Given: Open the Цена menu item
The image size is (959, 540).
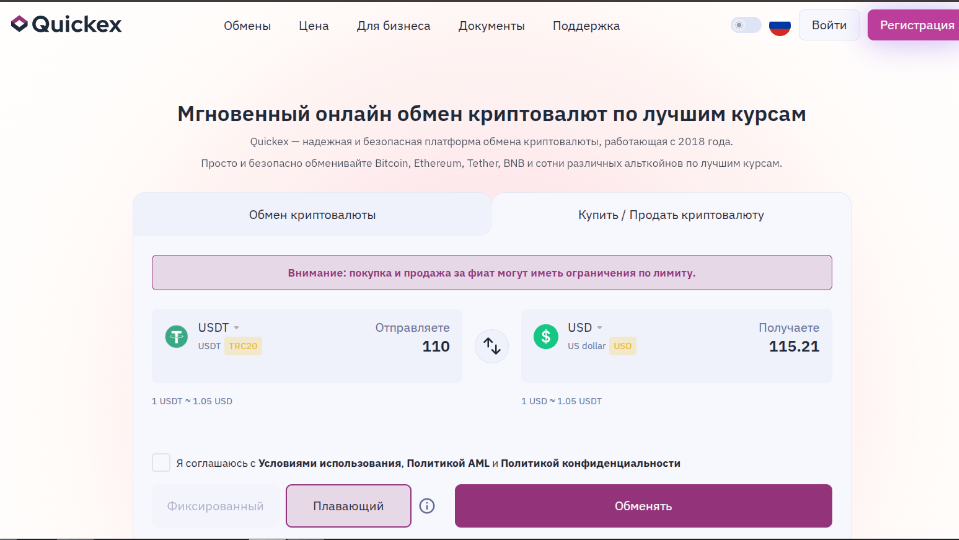Looking at the screenshot, I should (x=314, y=26).
